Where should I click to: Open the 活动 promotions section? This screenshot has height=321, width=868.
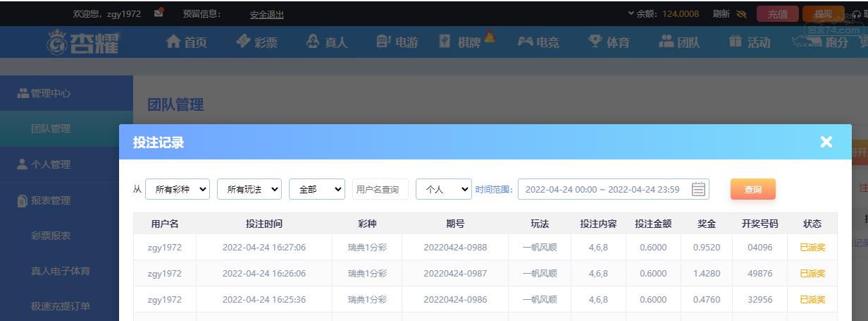pos(750,42)
